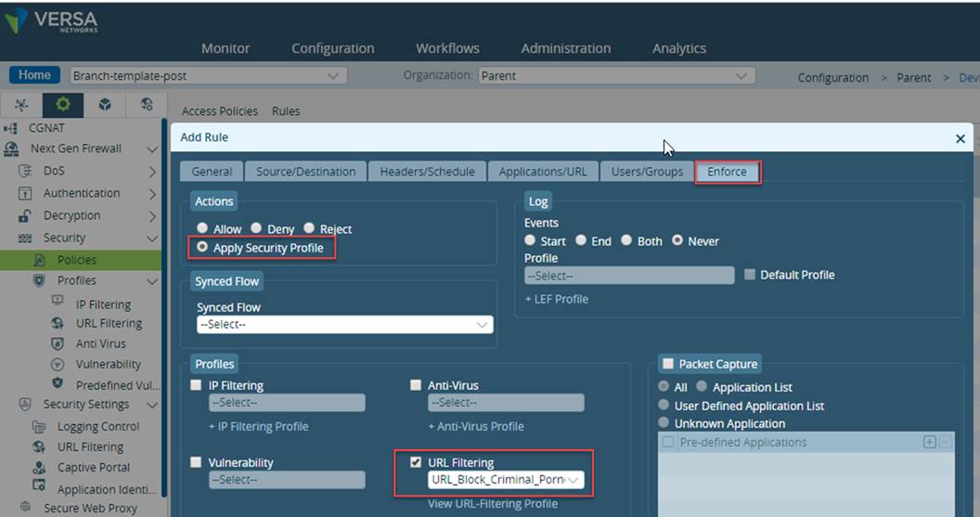The width and height of the screenshot is (980, 517).
Task: Open the networking tab icon in left toolbar
Action: click(21, 105)
